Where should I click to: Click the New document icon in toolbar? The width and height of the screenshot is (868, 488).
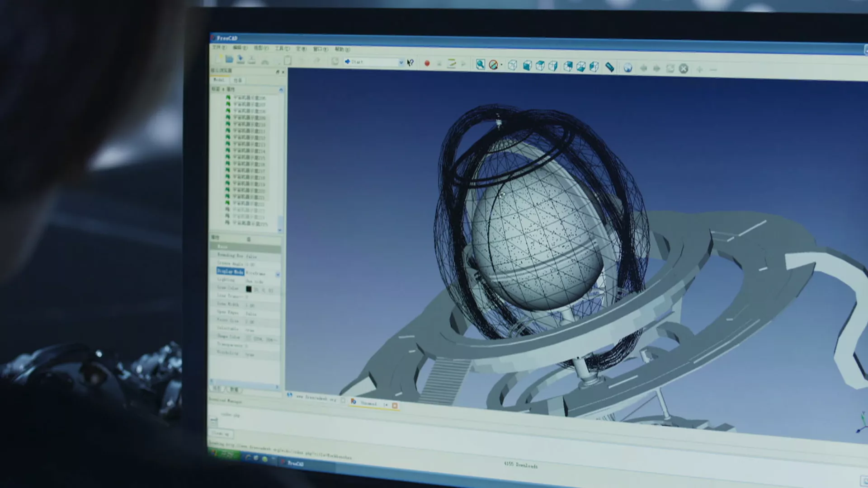click(x=219, y=58)
